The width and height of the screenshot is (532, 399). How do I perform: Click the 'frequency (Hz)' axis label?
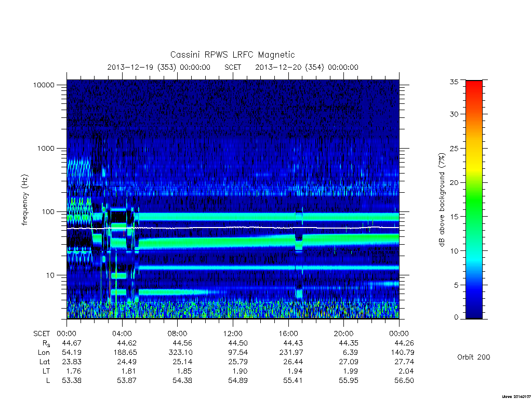[x=25, y=200]
